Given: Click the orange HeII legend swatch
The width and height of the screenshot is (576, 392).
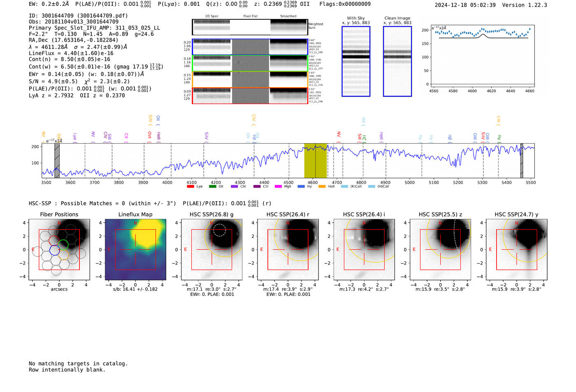Looking at the screenshot, I should click(x=322, y=186).
